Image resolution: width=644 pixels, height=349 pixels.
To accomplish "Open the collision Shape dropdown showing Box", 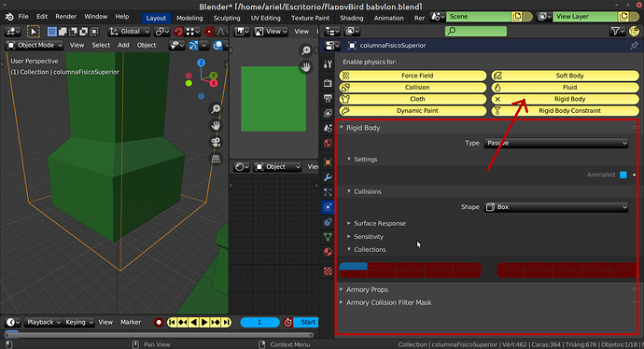I will click(556, 207).
